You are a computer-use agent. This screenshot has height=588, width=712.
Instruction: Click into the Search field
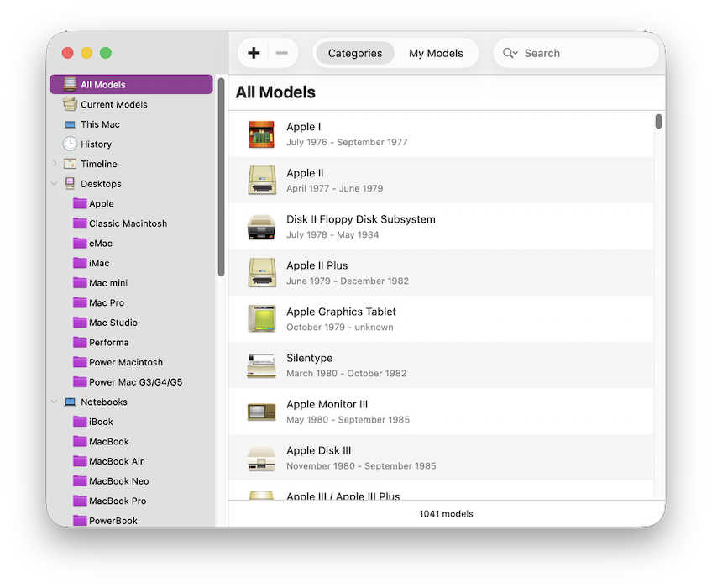tap(576, 53)
